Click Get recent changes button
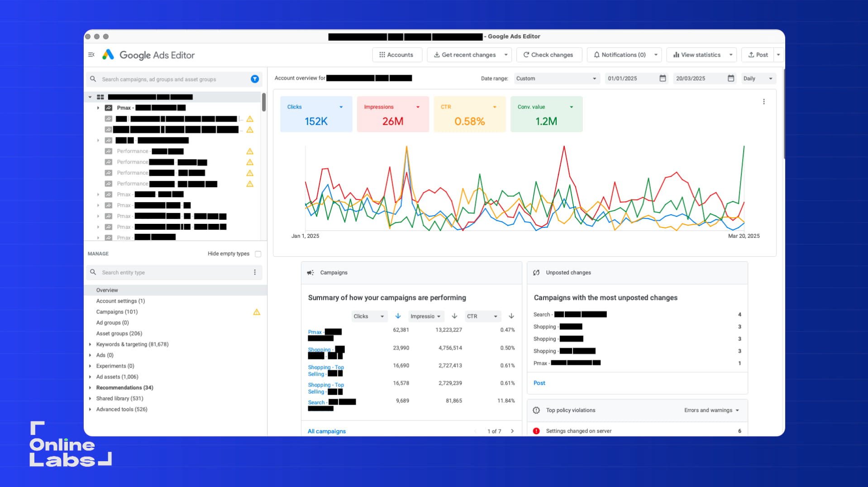Viewport: 868px width, 487px height. click(464, 55)
